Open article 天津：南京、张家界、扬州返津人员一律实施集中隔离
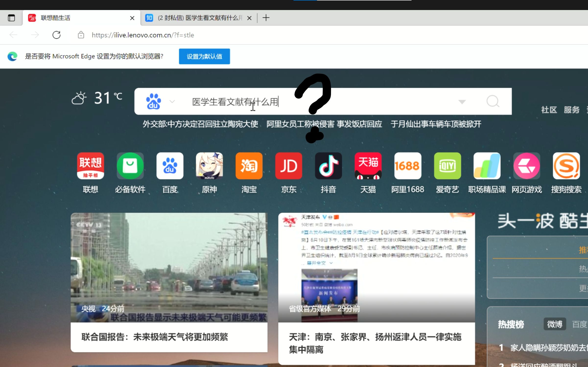The height and width of the screenshot is (367, 588). point(375,343)
